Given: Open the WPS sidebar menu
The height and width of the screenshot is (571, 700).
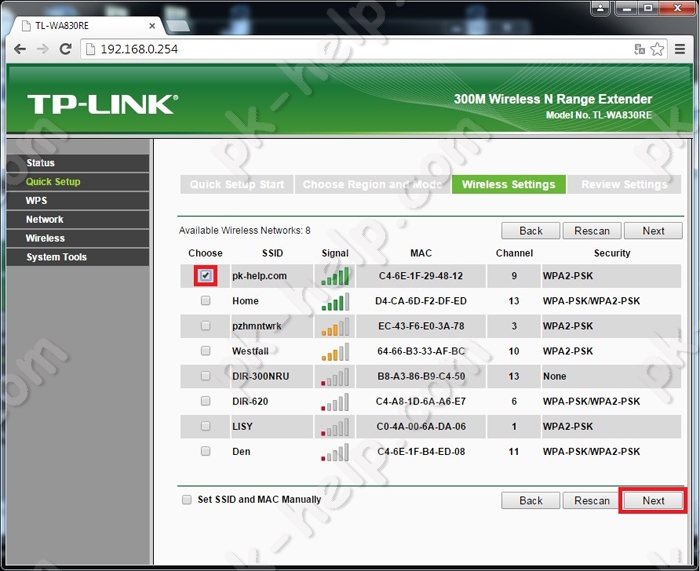Looking at the screenshot, I should click(x=78, y=200).
